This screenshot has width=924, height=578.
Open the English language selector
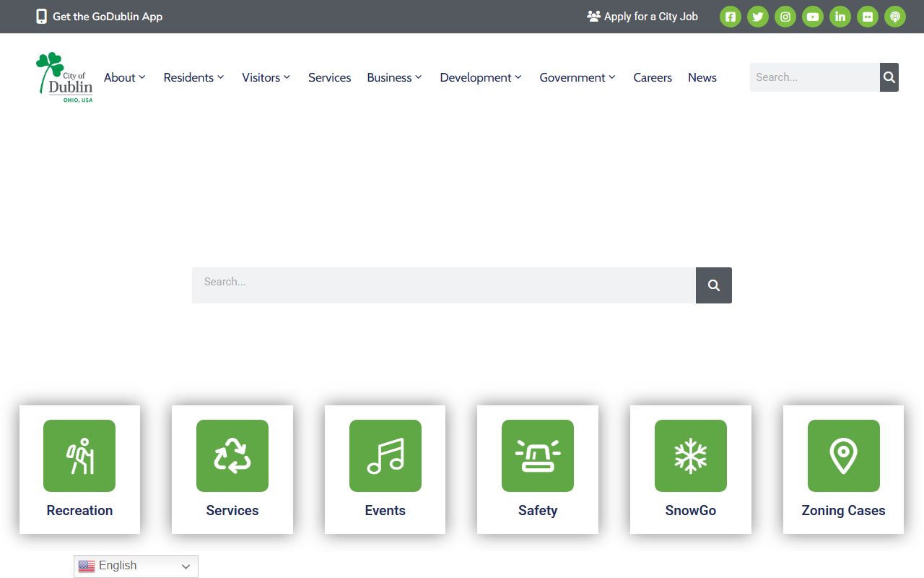(136, 566)
